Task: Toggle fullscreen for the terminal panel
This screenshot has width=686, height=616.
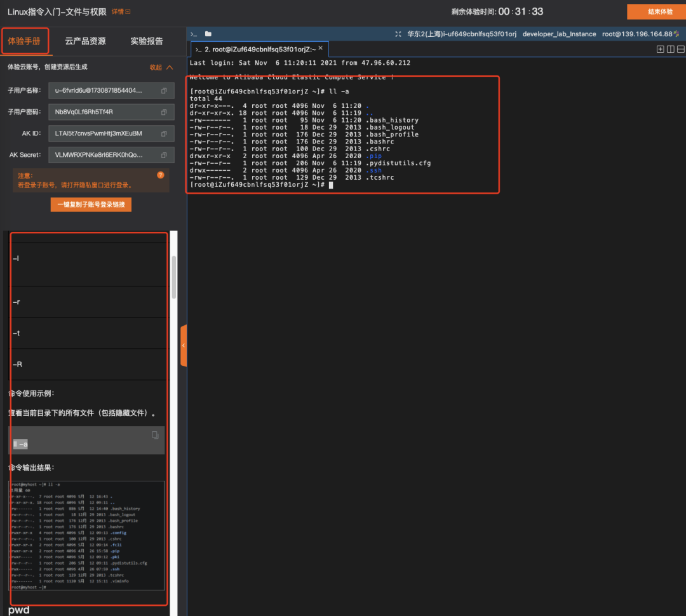Action: [398, 34]
